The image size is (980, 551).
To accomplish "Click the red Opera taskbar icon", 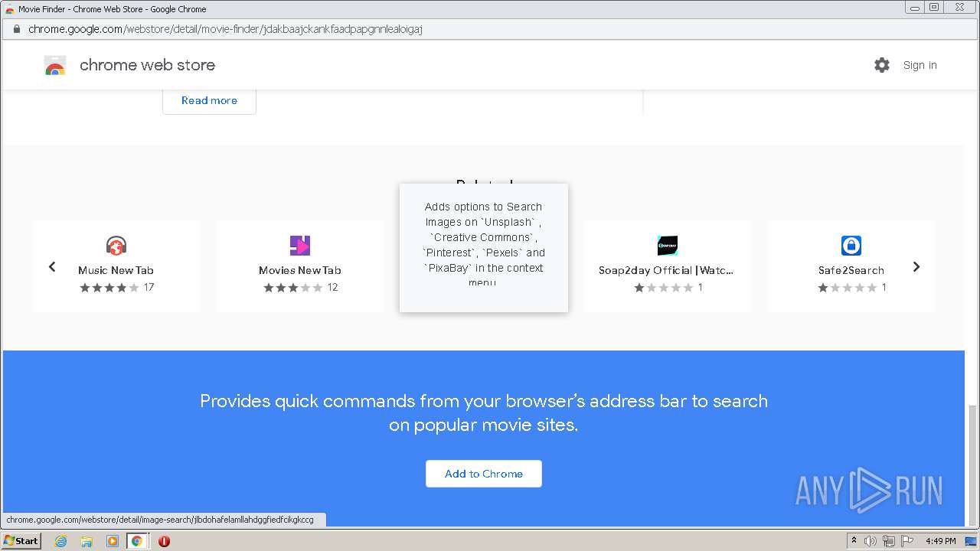I will click(164, 541).
